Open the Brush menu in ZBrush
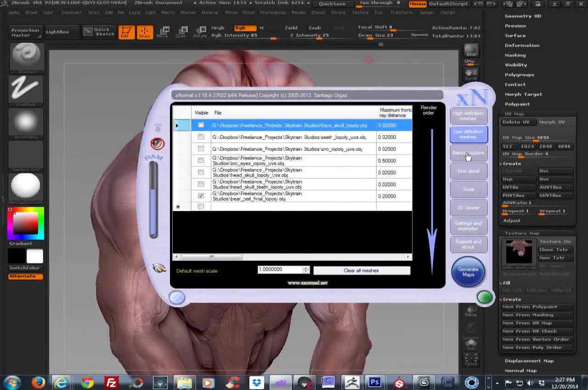The image size is (588, 390). coord(31,12)
